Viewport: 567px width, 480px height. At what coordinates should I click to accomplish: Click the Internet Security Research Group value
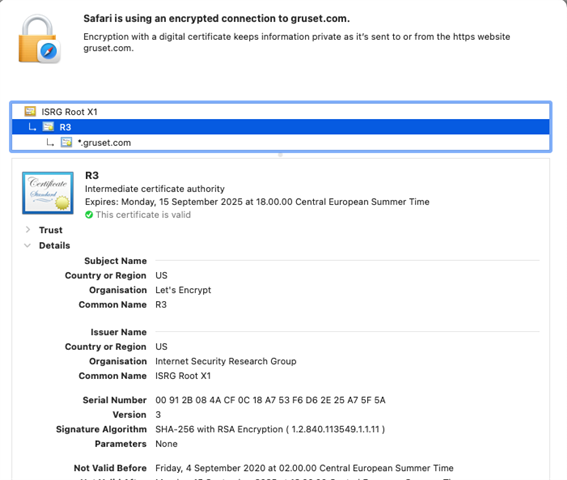pos(226,361)
